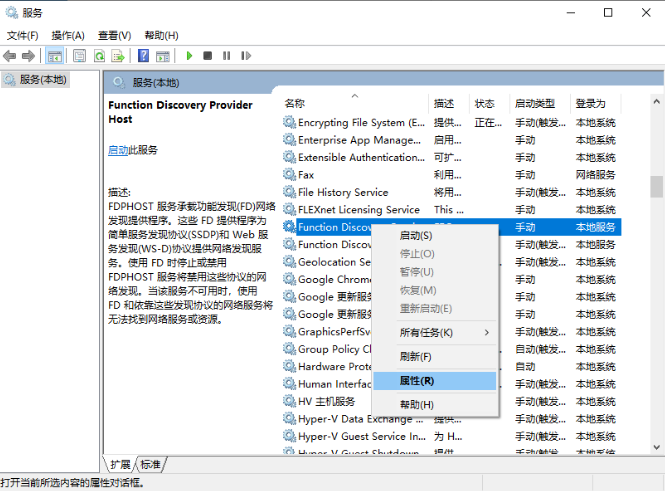Click gear icon beside HV 主机服务
The height and width of the screenshot is (491, 665).
point(289,401)
